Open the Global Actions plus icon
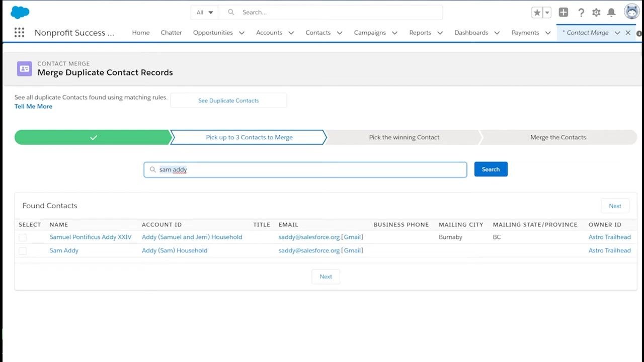The image size is (644, 362). tap(563, 13)
